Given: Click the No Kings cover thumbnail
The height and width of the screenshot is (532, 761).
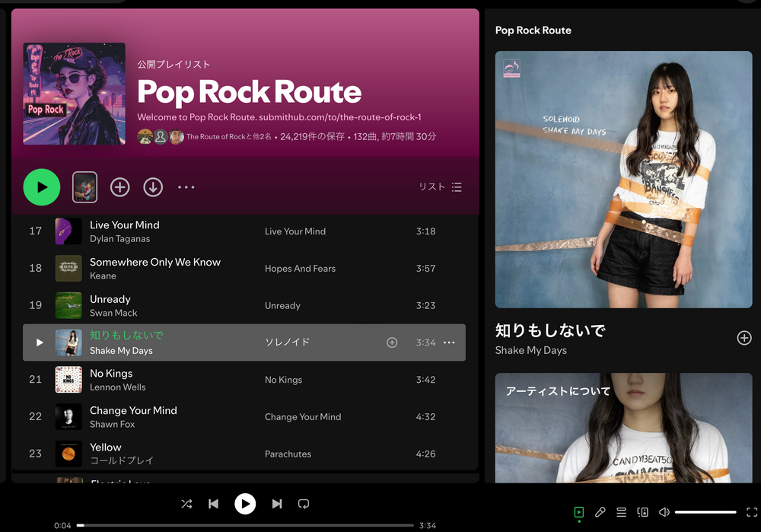Looking at the screenshot, I should pyautogui.click(x=68, y=380).
